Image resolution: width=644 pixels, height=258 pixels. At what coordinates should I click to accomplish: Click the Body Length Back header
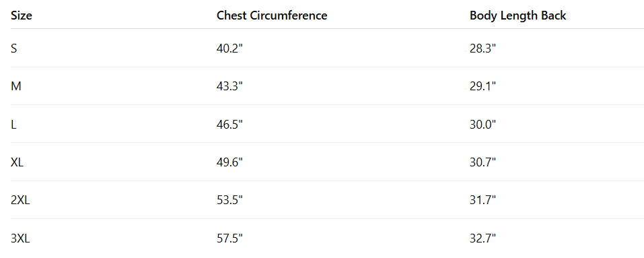click(x=518, y=15)
